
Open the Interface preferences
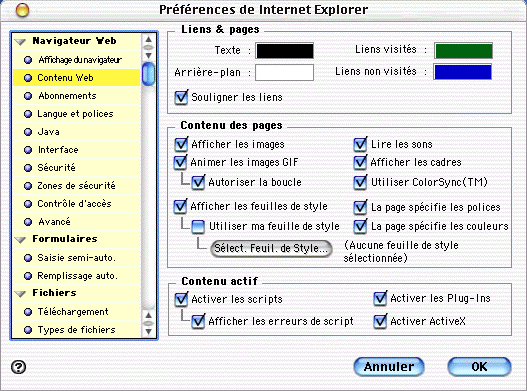click(x=77, y=150)
